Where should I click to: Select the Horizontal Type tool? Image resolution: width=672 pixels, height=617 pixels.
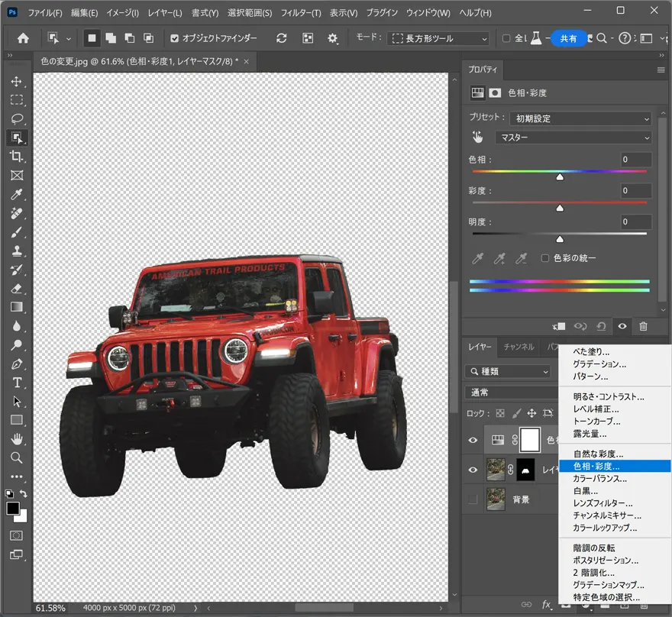(x=17, y=383)
